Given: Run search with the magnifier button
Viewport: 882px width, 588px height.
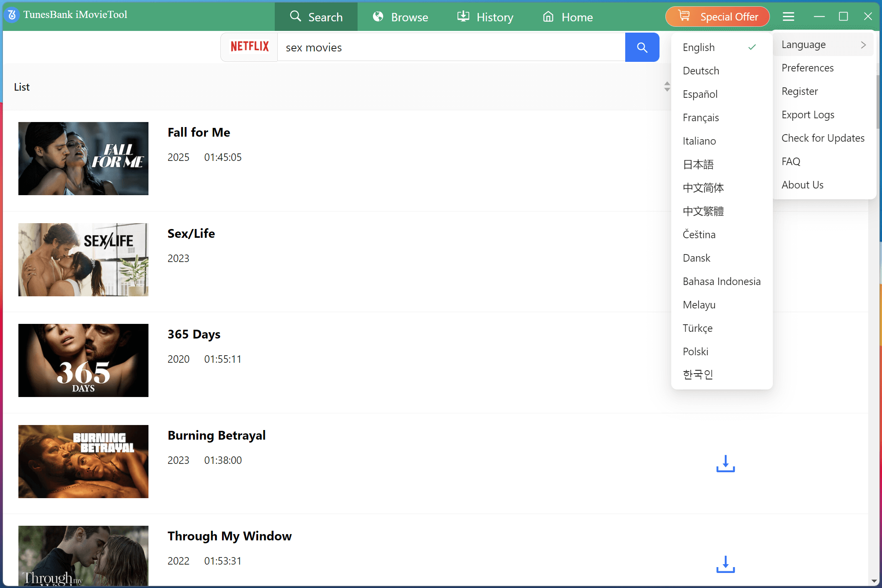Looking at the screenshot, I should click(642, 47).
